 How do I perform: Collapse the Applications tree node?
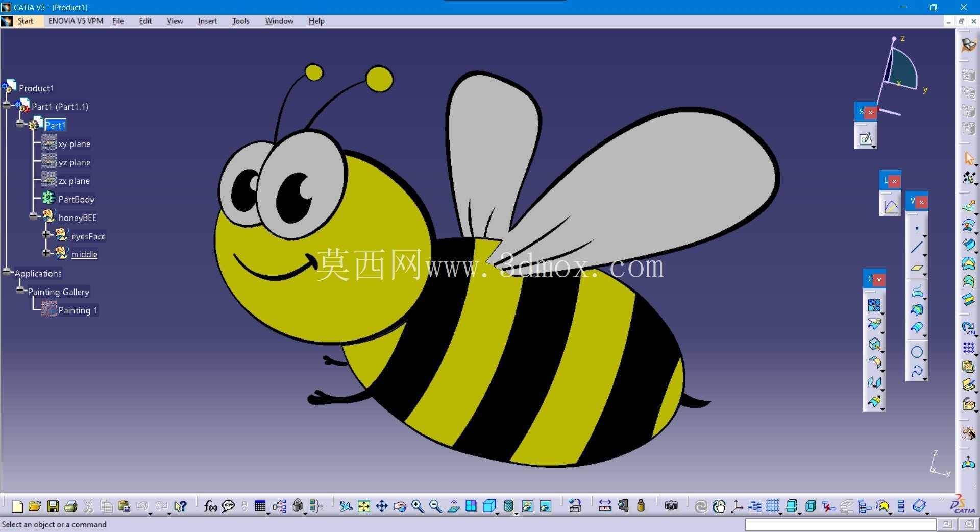[7, 272]
